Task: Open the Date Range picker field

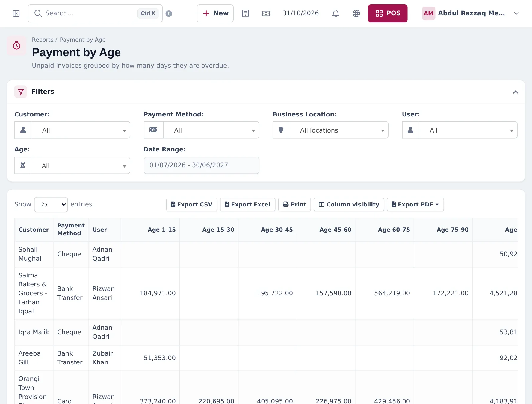Action: tap(201, 165)
